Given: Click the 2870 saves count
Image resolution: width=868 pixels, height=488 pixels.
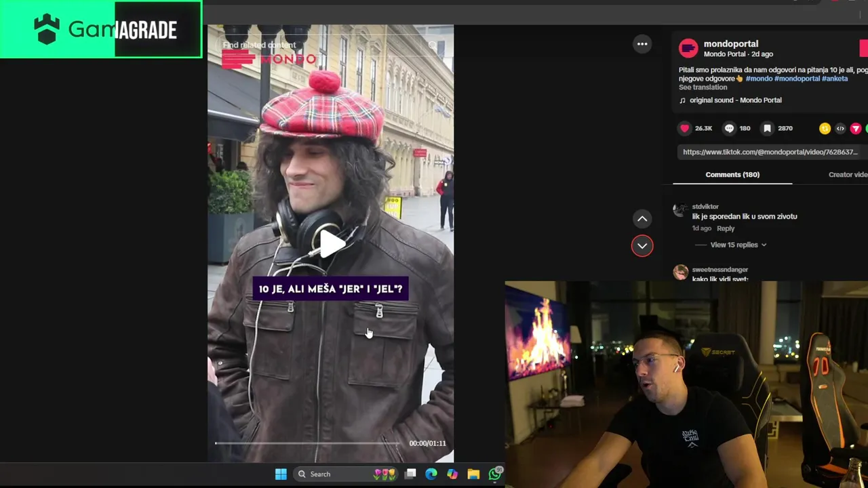Looking at the screenshot, I should 785,128.
